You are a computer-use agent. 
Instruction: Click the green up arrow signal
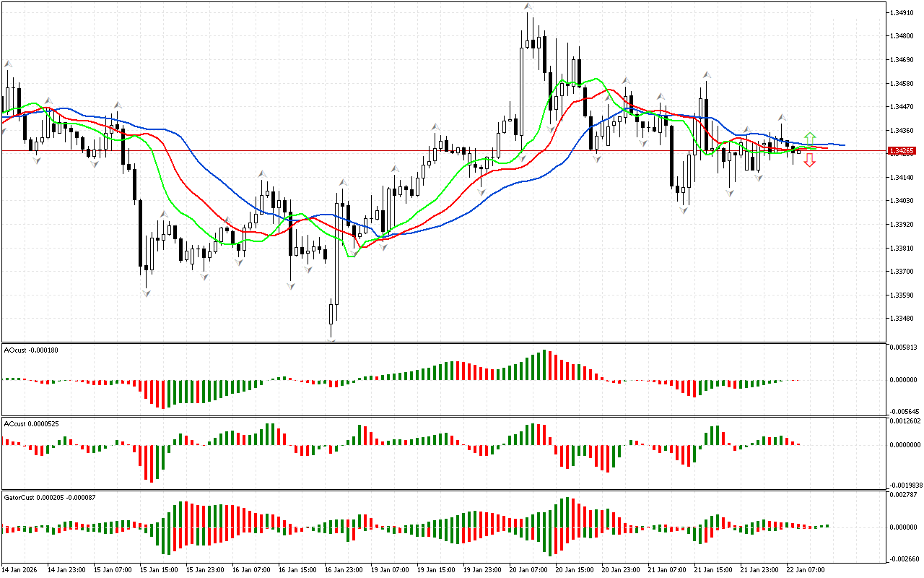point(810,137)
